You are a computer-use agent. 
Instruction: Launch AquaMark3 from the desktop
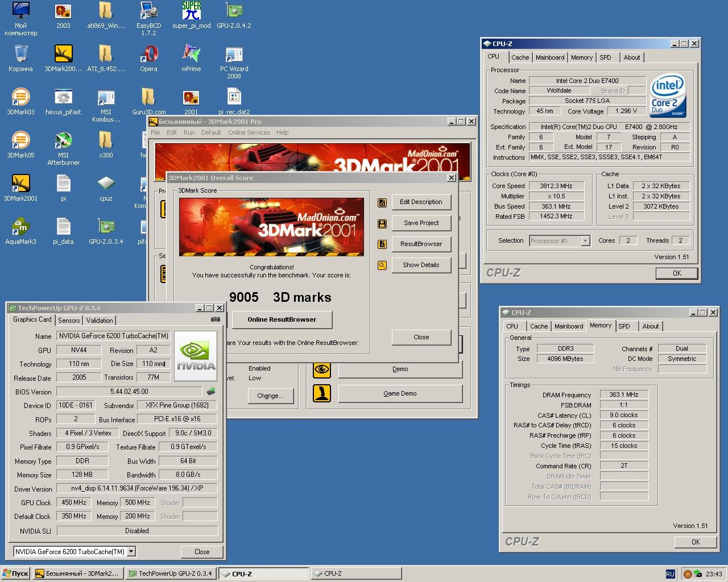(x=20, y=231)
